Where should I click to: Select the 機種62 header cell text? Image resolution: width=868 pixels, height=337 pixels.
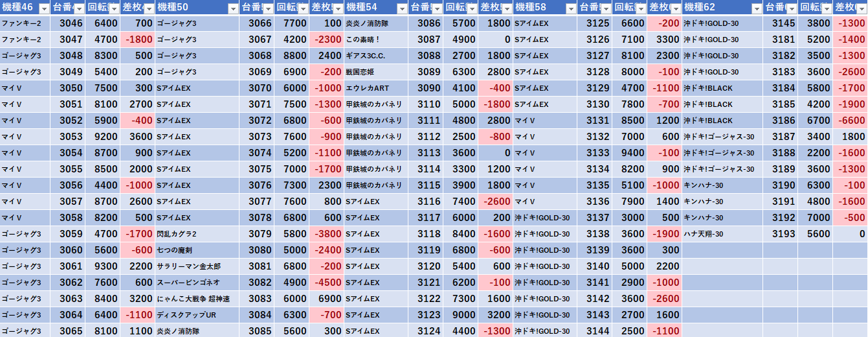point(700,8)
